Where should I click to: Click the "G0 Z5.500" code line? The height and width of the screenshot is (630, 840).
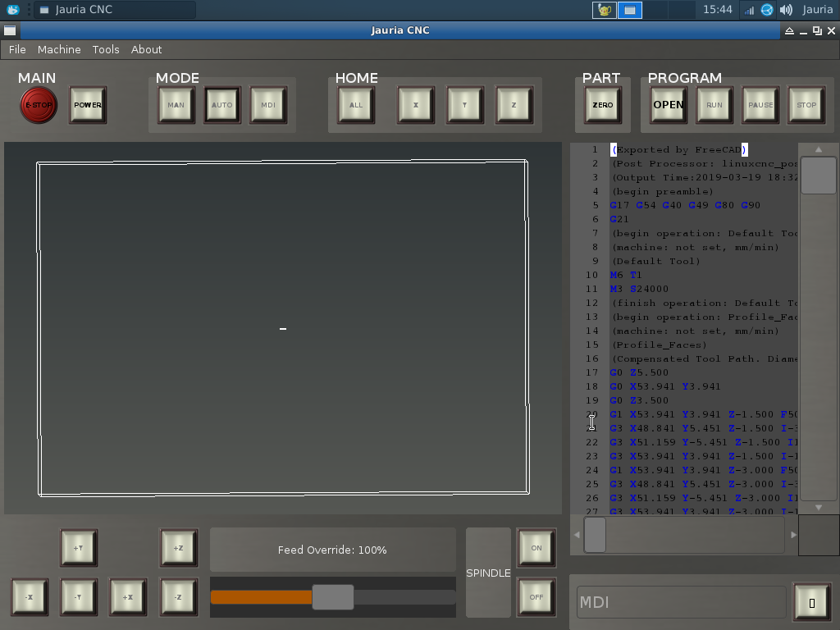click(639, 372)
